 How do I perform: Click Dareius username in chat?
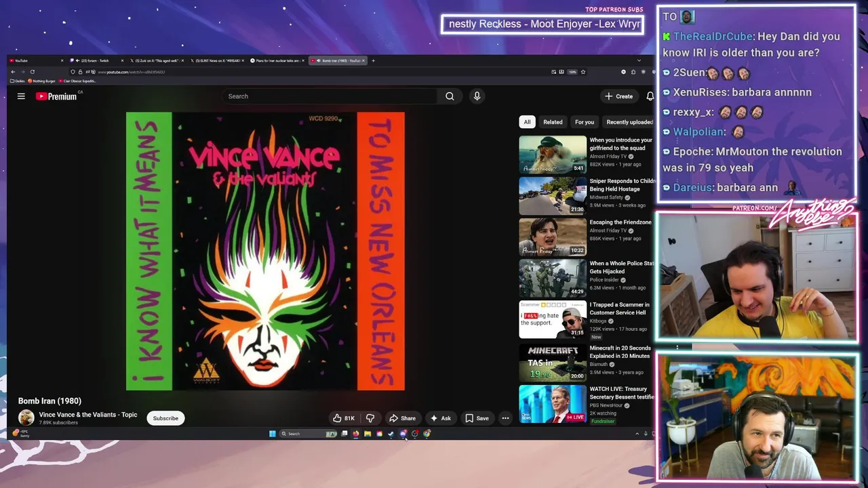692,188
